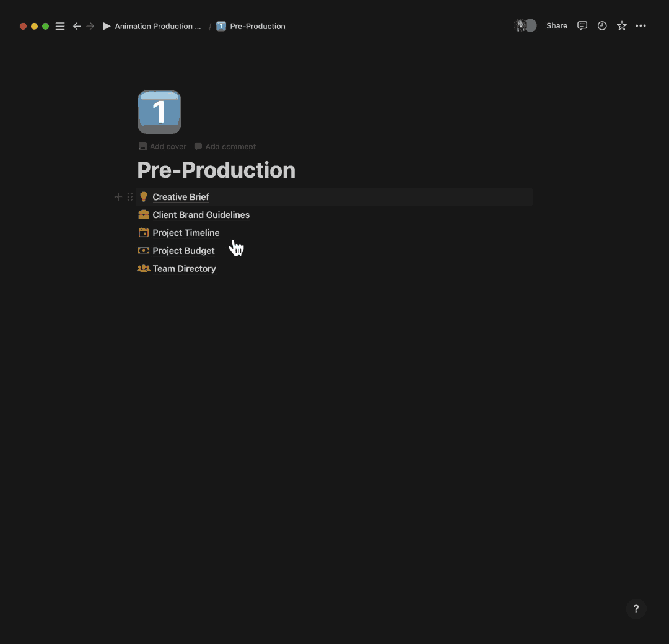Click the lightbulb icon of Creative Brief
The width and height of the screenshot is (669, 644).
pyautogui.click(x=143, y=197)
